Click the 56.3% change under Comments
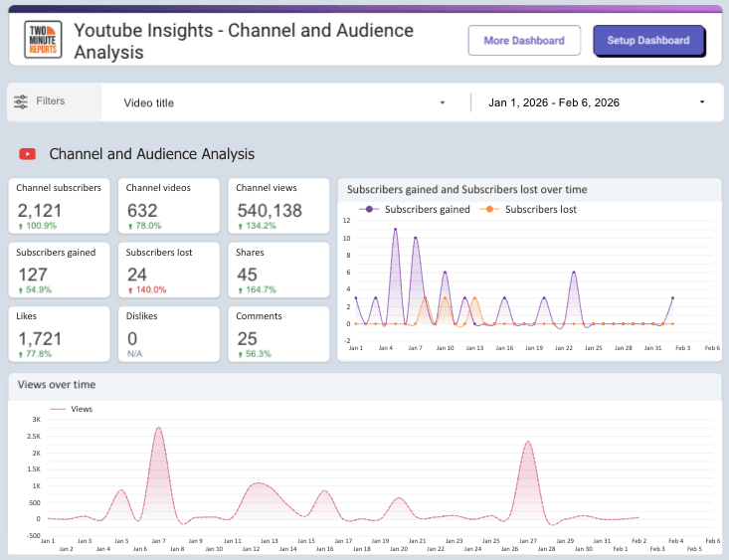Screen dimensions: 729x560 pos(255,354)
